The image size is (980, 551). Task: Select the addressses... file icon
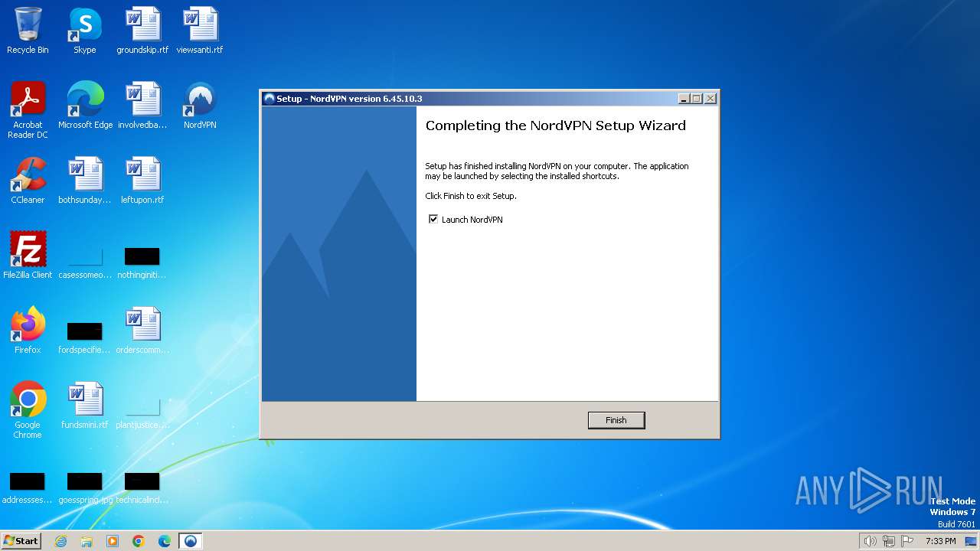28,487
